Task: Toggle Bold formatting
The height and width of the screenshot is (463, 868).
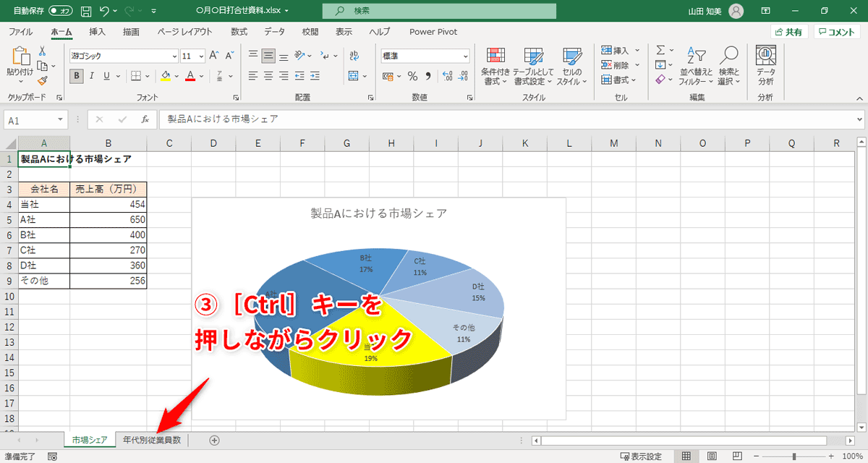Action: 76,75
